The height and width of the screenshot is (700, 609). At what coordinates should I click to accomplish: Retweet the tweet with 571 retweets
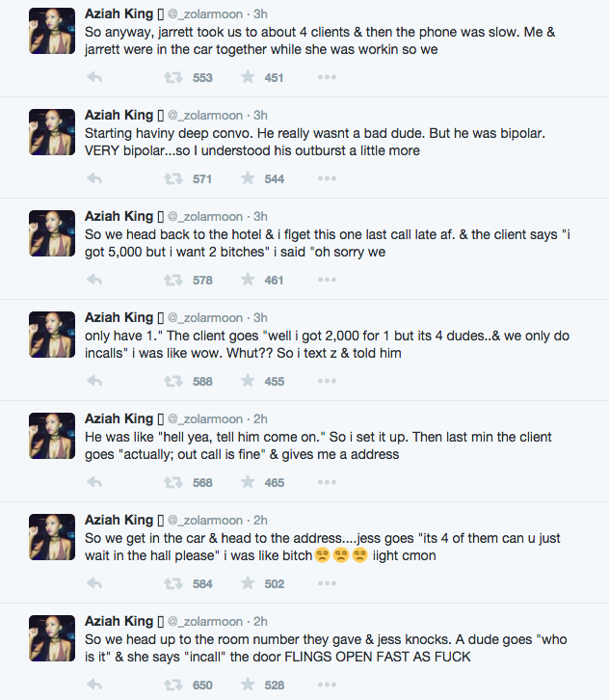[x=173, y=178]
